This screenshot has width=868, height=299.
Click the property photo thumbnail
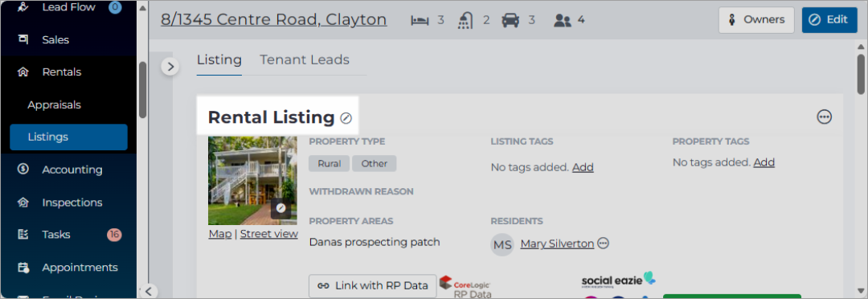[252, 181]
